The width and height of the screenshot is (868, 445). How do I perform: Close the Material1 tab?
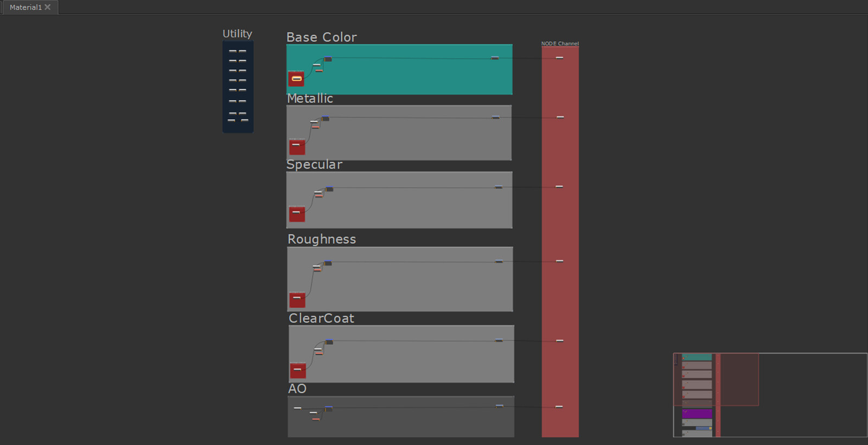coord(48,7)
